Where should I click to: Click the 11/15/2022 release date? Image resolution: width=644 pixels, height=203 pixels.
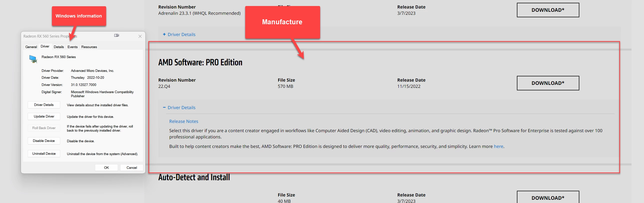click(x=409, y=86)
